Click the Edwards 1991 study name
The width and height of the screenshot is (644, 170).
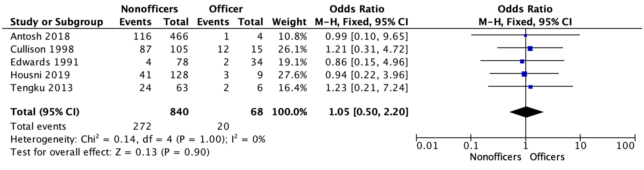pyautogui.click(x=44, y=62)
